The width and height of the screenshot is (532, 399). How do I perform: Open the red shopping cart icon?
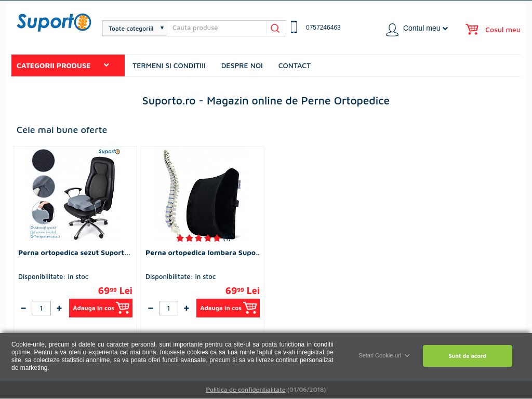pyautogui.click(x=472, y=29)
